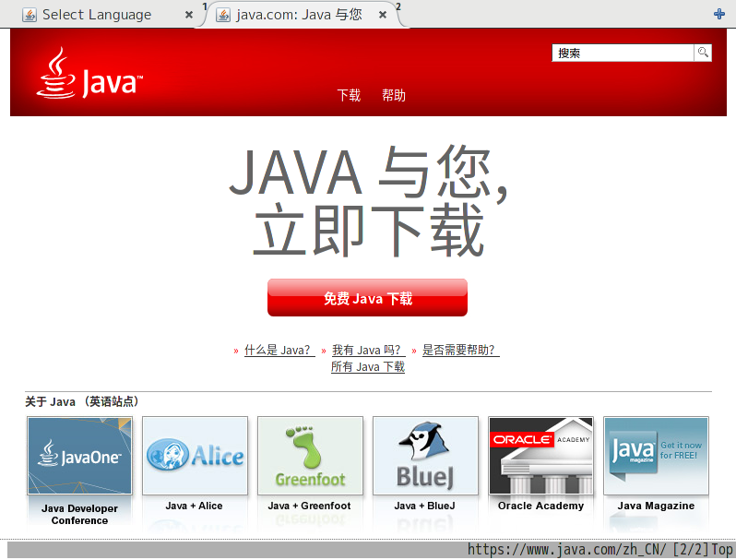Click the 关于 Java (英语站点) heading
The image size is (736, 560).
coord(82,401)
